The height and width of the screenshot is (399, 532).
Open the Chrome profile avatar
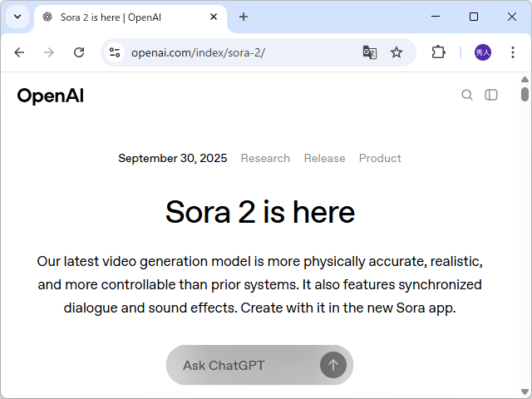[x=482, y=52]
